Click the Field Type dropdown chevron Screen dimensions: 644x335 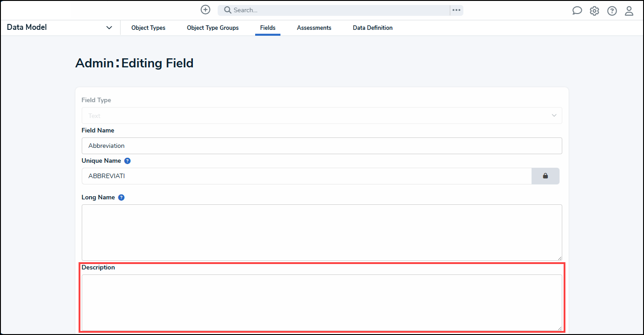click(x=554, y=115)
